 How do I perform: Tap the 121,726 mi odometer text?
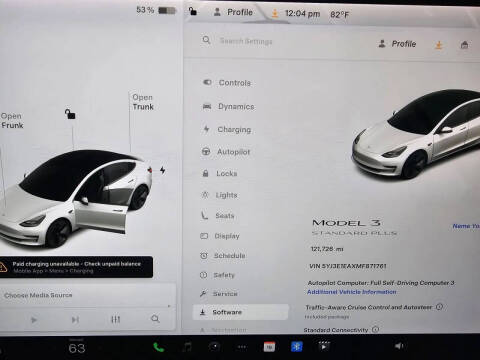(327, 249)
